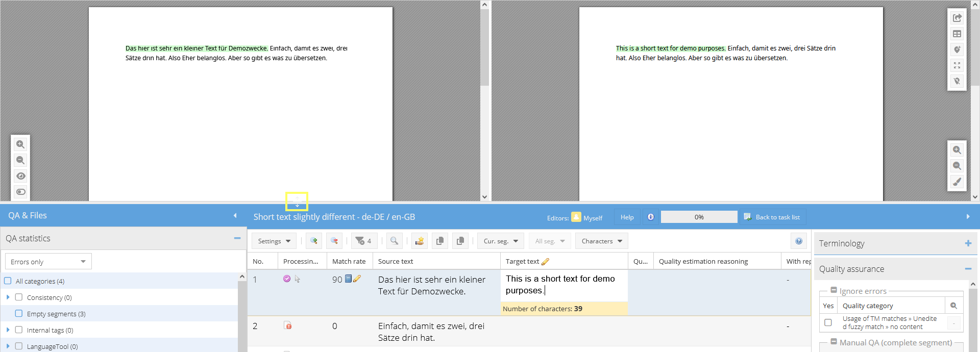Expand the Consistency tree node
The width and height of the screenshot is (980, 352).
[8, 297]
